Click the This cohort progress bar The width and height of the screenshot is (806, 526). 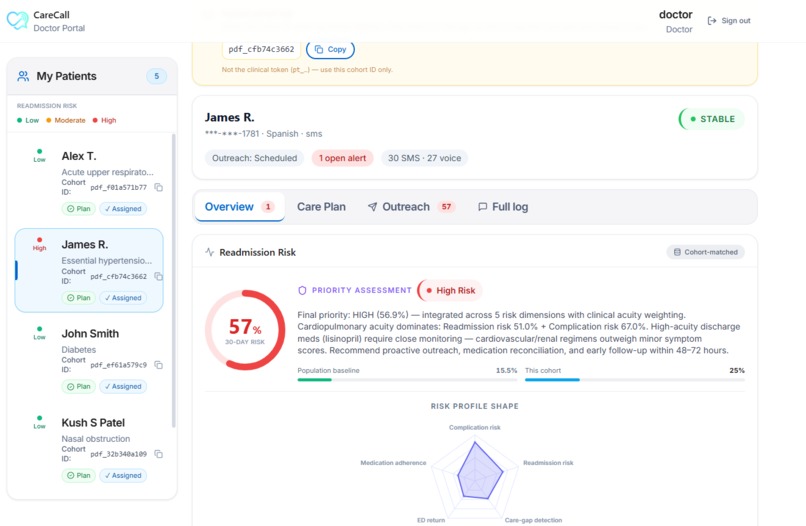coord(635,379)
